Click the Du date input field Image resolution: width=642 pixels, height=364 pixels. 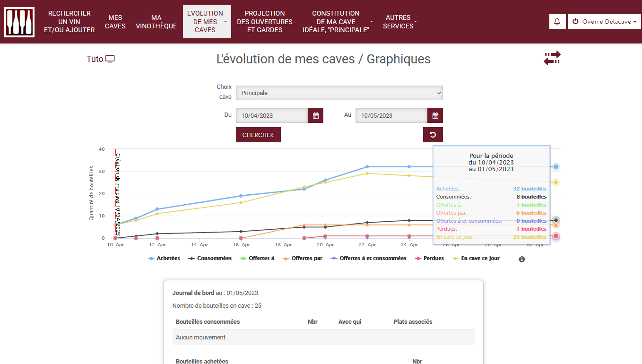pyautogui.click(x=272, y=116)
